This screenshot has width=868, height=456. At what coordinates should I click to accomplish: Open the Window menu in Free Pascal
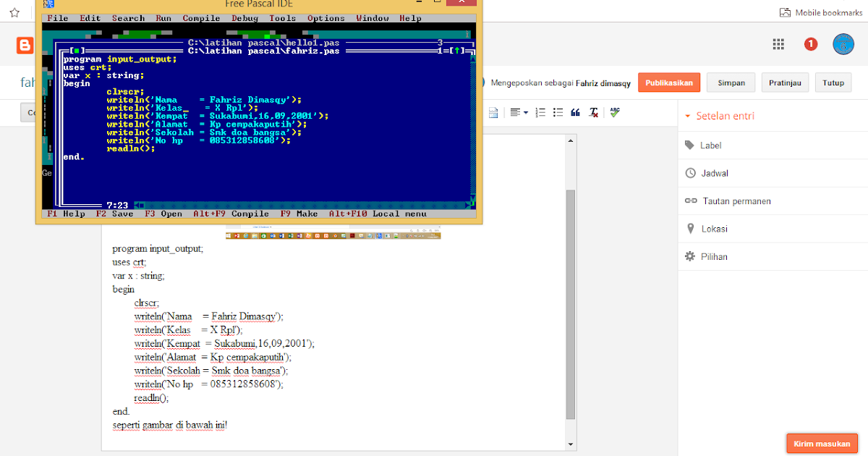point(373,18)
